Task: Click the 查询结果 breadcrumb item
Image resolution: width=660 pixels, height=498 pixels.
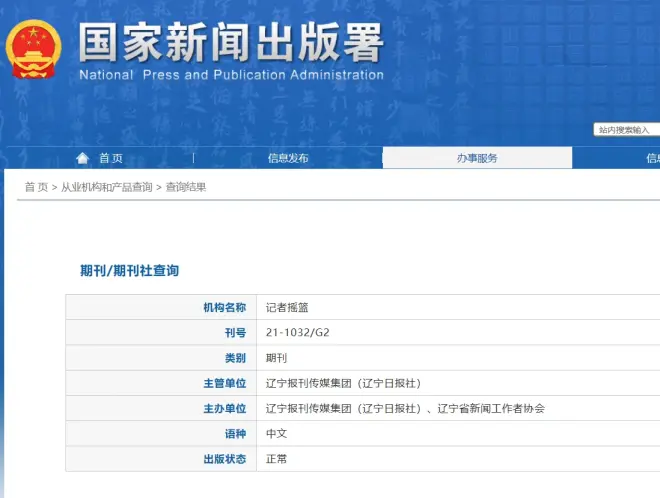Action: coord(186,187)
